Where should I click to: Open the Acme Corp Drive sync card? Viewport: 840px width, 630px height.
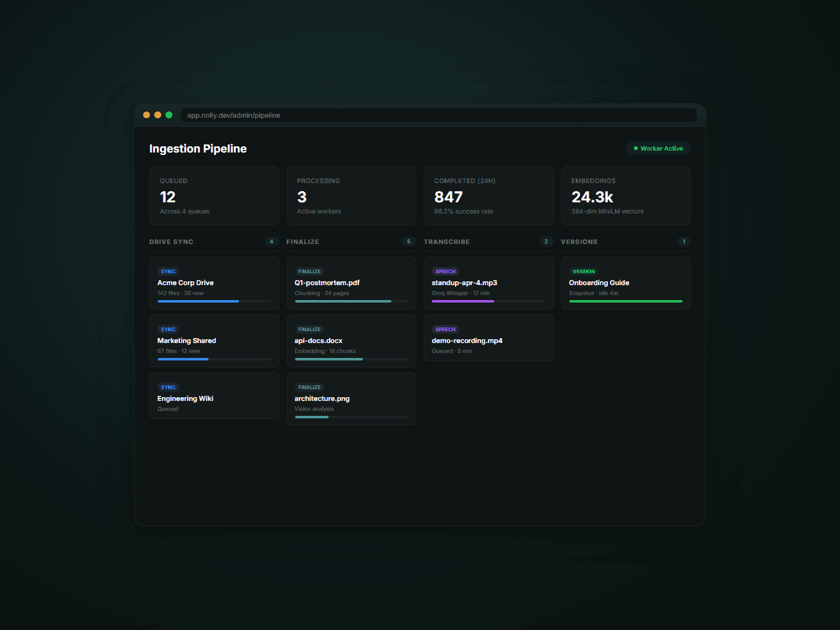(214, 283)
